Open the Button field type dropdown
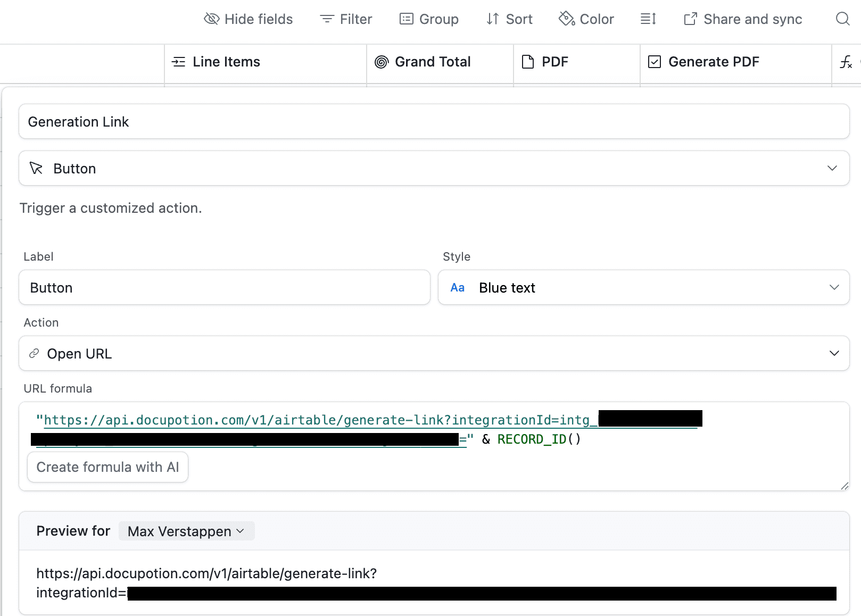Screen dimensions: 861x616 click(434, 169)
